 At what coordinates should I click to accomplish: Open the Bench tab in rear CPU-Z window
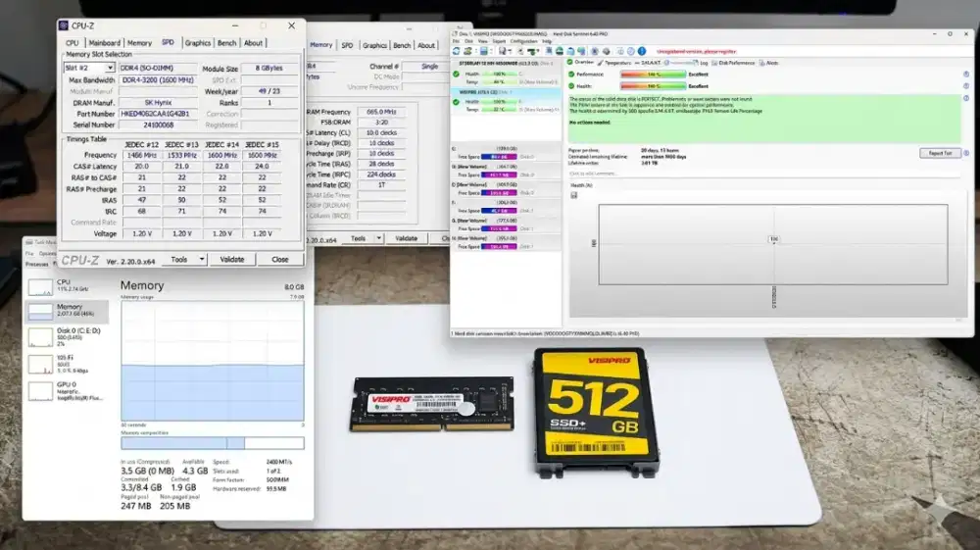(402, 45)
